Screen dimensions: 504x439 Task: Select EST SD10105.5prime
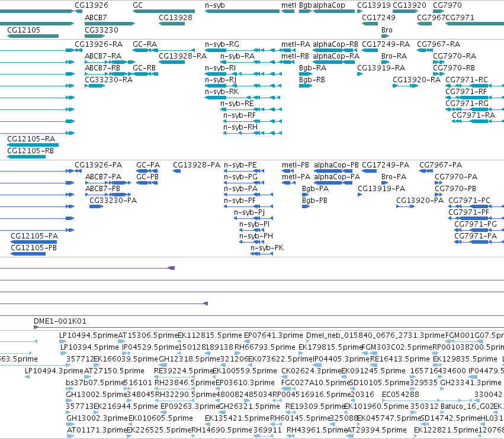351,389
